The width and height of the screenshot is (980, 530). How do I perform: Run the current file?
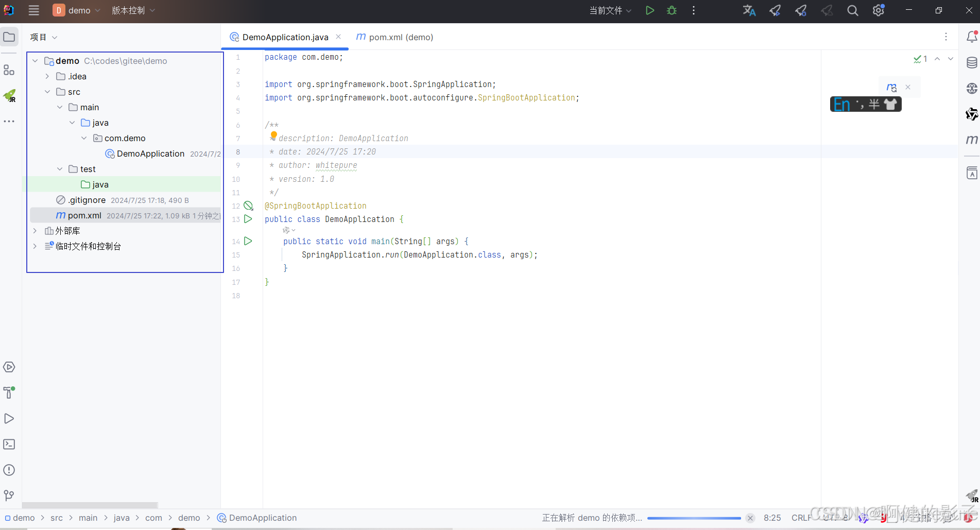pyautogui.click(x=650, y=10)
